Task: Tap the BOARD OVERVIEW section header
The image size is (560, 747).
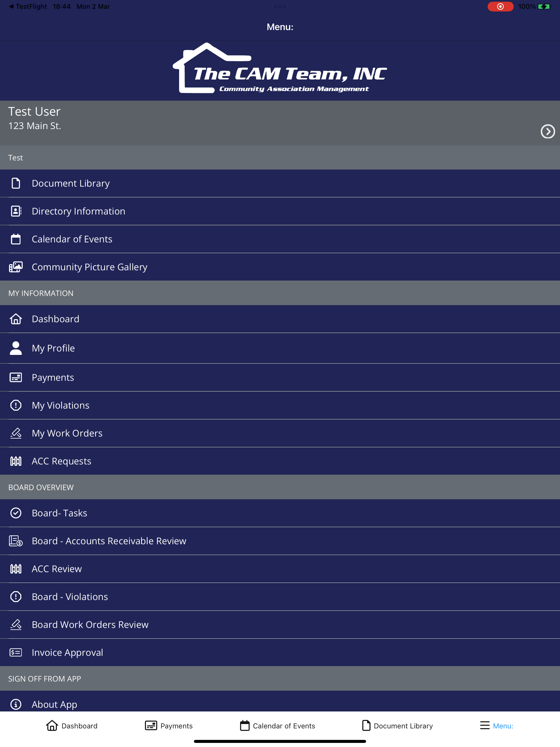Action: pos(280,487)
